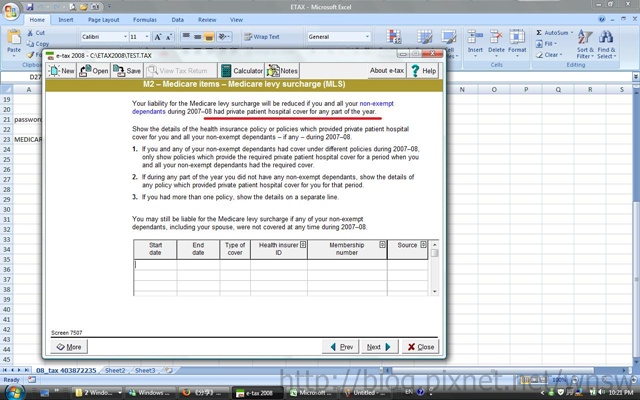
Task: Click the New button in e-tax toolbar
Action: [x=61, y=71]
